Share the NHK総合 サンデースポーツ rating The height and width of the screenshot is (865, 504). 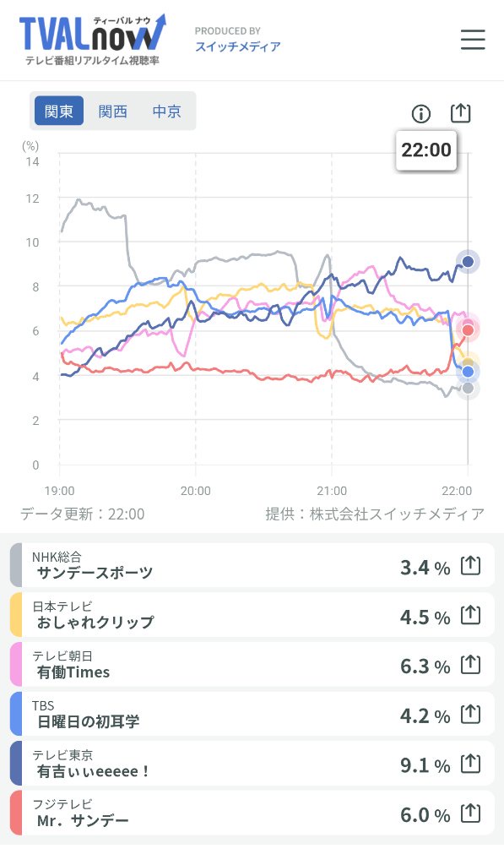[470, 565]
